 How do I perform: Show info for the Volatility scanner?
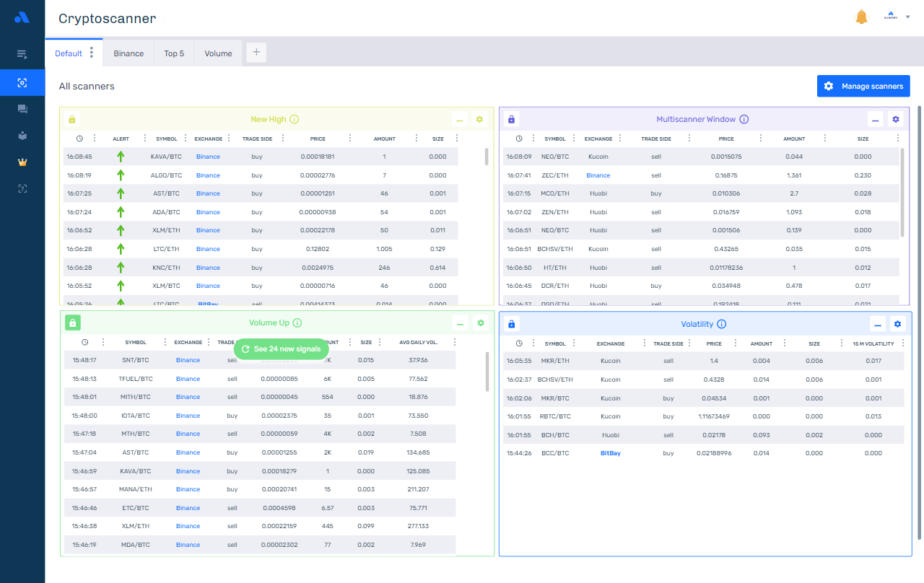pos(721,325)
